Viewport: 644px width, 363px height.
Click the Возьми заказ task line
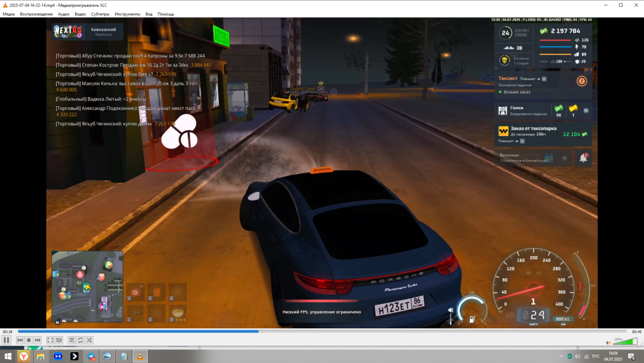516,92
